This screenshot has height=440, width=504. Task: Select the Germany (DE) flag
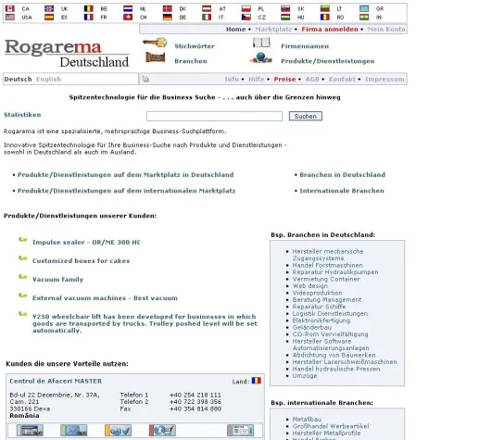point(168,17)
